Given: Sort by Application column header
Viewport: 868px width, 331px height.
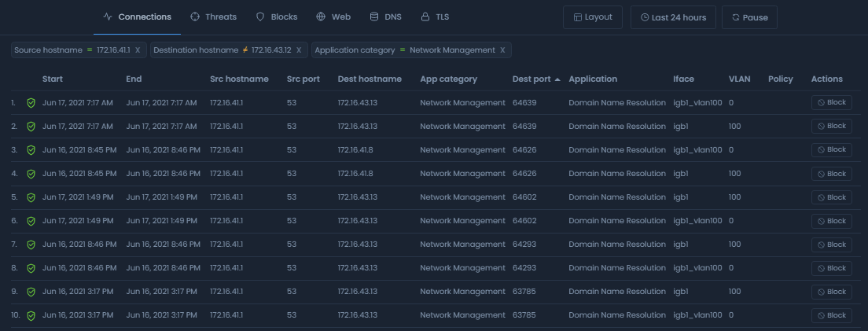Looking at the screenshot, I should (593, 79).
